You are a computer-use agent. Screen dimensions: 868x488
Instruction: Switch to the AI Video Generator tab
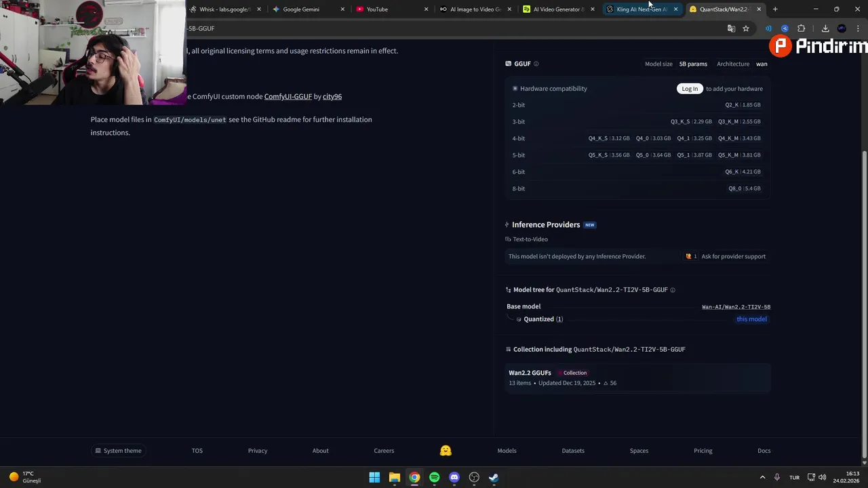coord(559,9)
